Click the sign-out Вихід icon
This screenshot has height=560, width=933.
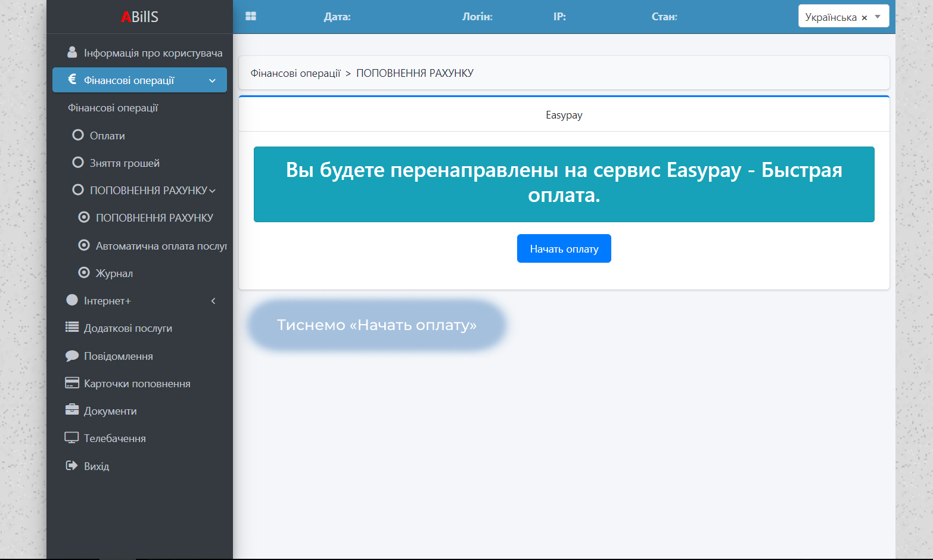point(71,465)
